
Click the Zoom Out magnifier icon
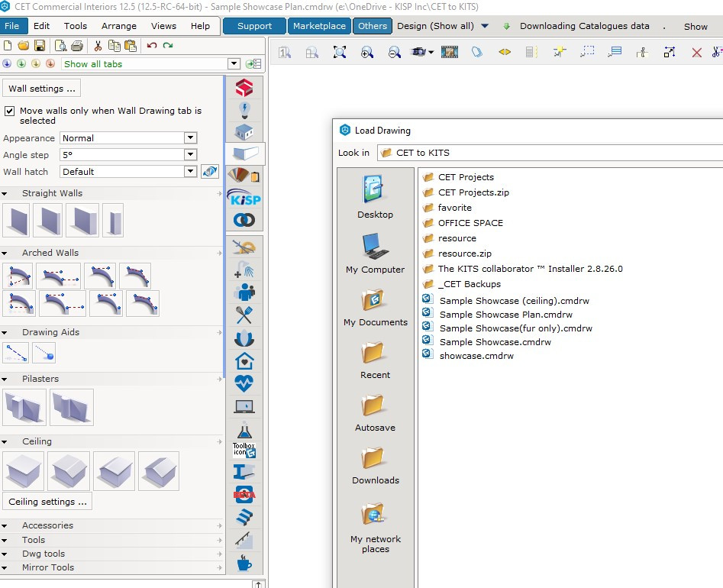click(x=394, y=52)
